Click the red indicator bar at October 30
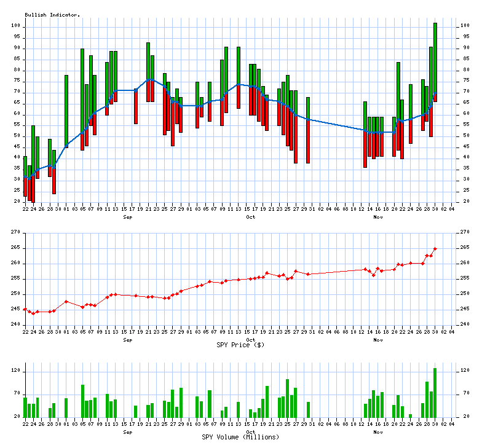This screenshot has width=482, height=448. 308,141
